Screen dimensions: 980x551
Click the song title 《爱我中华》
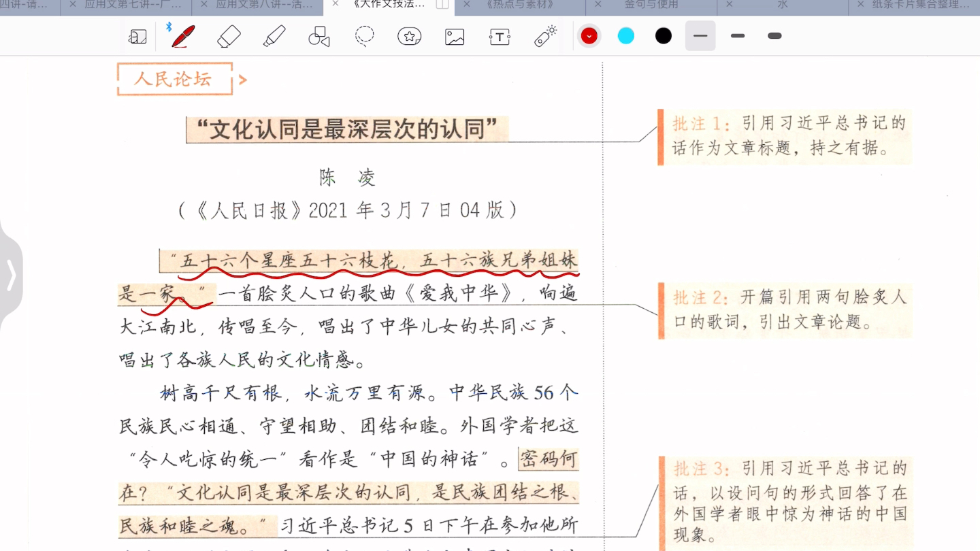coord(459,294)
